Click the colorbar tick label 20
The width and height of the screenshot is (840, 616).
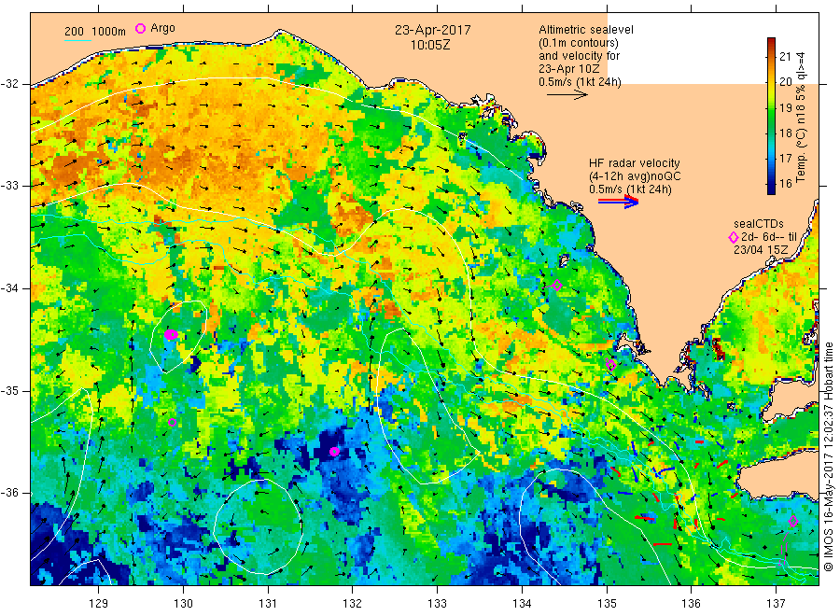[x=785, y=82]
